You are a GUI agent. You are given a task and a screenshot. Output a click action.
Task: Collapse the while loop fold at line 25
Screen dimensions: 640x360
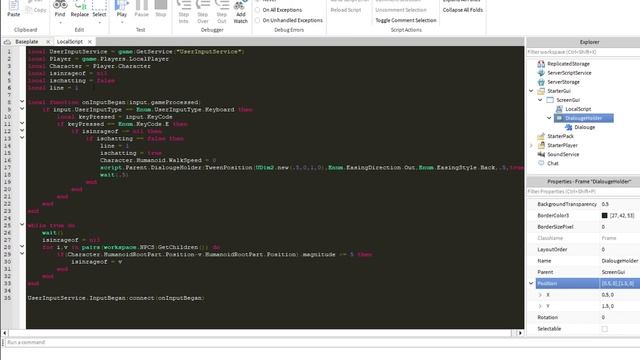[22, 225]
